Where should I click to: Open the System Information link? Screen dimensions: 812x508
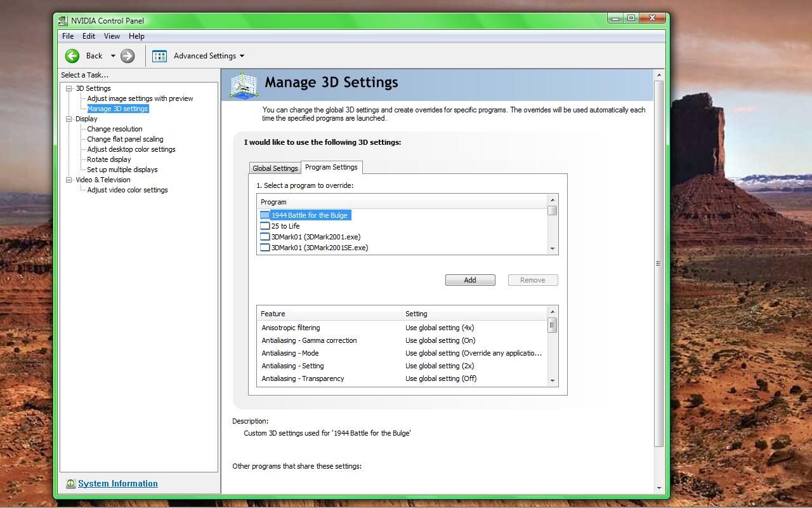(118, 484)
